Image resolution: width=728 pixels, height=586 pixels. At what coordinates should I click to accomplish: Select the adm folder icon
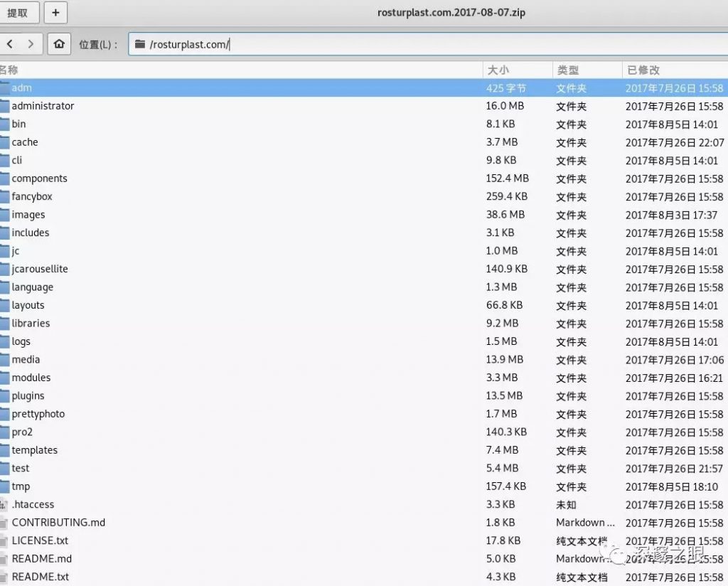pyautogui.click(x=5, y=87)
